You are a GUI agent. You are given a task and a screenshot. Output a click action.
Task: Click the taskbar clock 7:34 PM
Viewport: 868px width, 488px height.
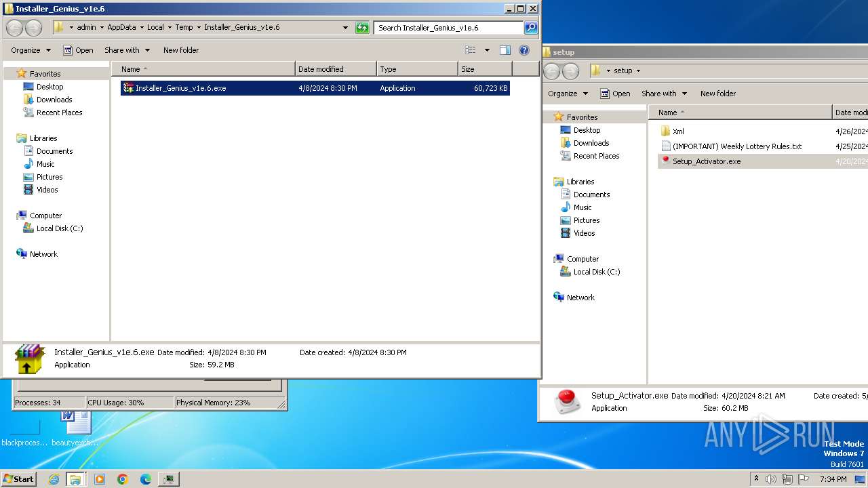coord(833,479)
